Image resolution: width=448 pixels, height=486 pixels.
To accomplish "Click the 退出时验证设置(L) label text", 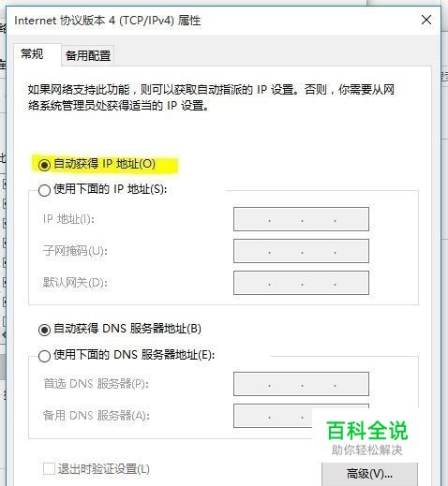I will click(103, 469).
